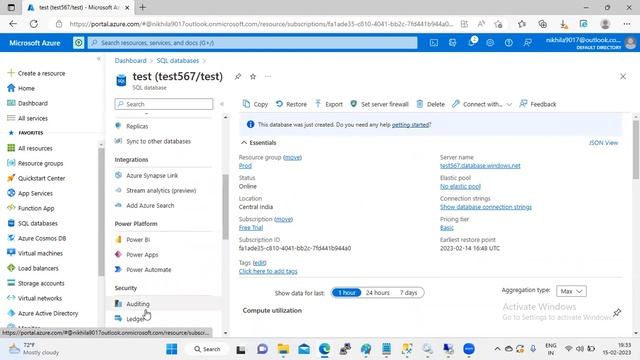Click here to add tags link
The height and width of the screenshot is (360, 640).
pyautogui.click(x=268, y=271)
